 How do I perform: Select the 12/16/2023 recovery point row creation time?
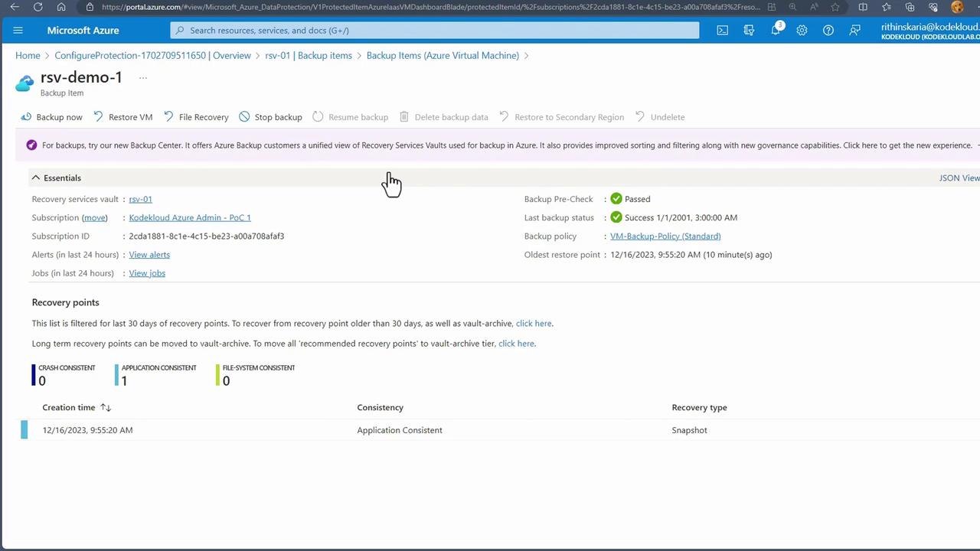click(x=88, y=430)
